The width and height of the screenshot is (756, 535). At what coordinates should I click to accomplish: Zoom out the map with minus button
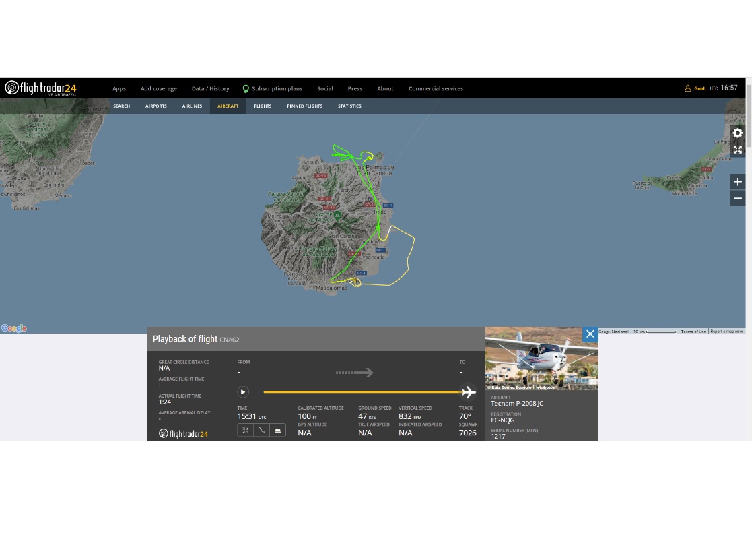click(x=738, y=198)
